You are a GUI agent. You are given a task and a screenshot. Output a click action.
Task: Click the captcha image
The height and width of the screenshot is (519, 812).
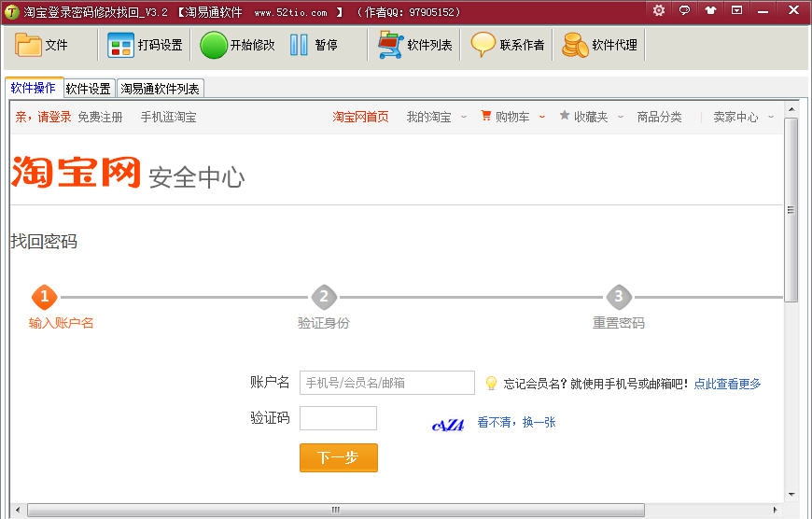(448, 425)
